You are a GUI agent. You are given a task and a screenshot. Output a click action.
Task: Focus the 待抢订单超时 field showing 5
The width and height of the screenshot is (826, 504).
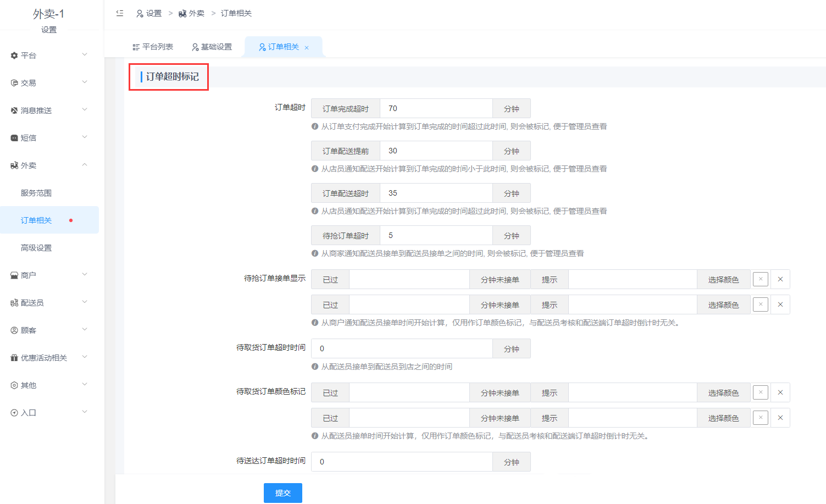(x=436, y=236)
